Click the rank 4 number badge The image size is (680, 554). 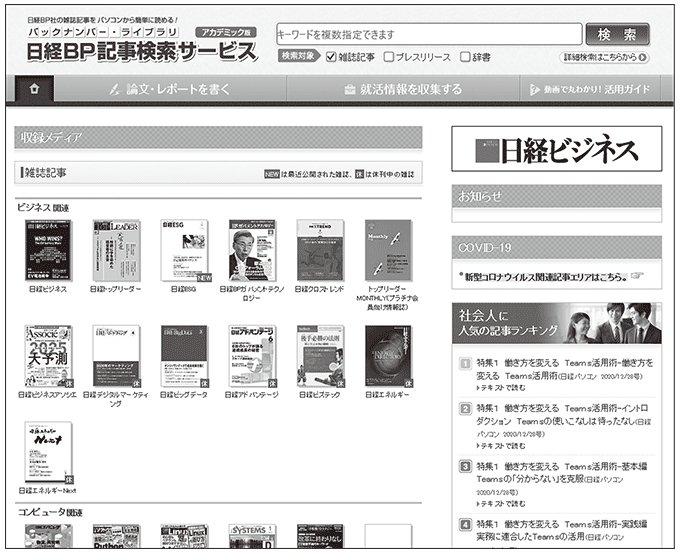pyautogui.click(x=465, y=524)
